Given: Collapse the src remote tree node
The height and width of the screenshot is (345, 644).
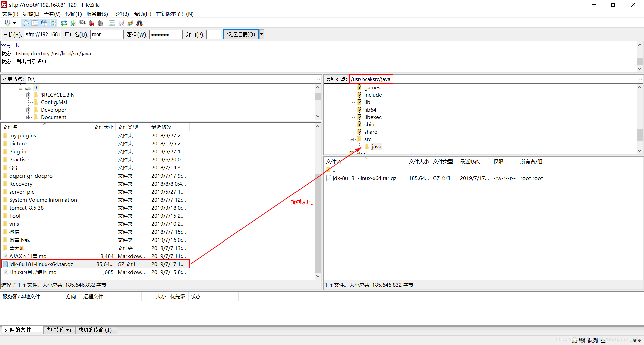Looking at the screenshot, I should [352, 139].
